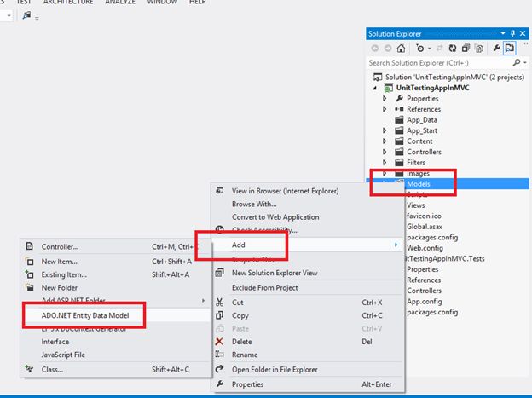The height and width of the screenshot is (398, 532).
Task: Select the Views folder
Action: pyautogui.click(x=416, y=205)
